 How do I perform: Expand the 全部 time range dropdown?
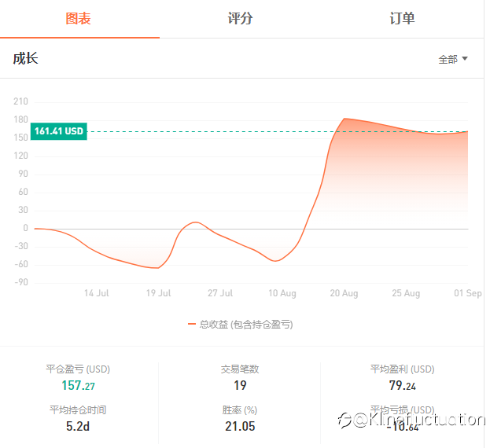tap(453, 59)
